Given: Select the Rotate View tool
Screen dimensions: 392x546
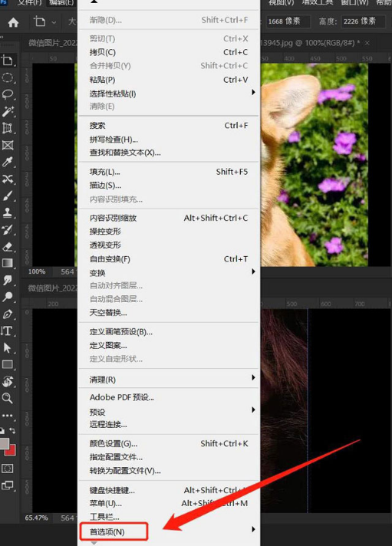Looking at the screenshot, I should tap(8, 381).
